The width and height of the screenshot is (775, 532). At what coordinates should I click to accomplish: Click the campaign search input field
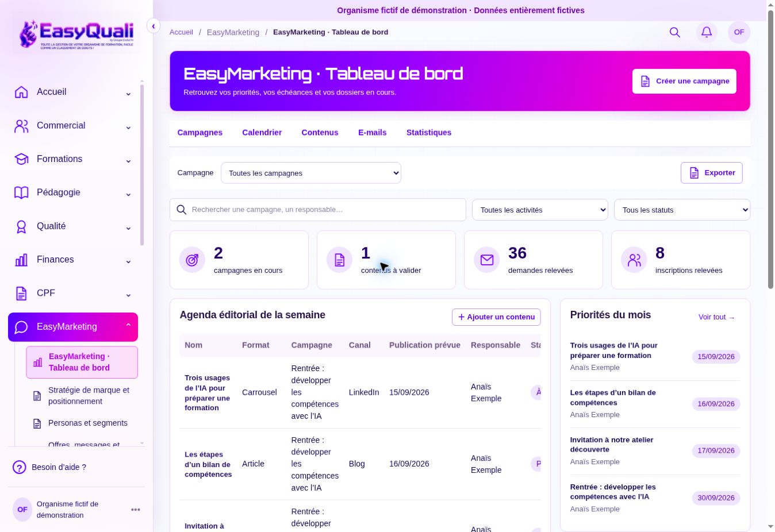coord(318,210)
